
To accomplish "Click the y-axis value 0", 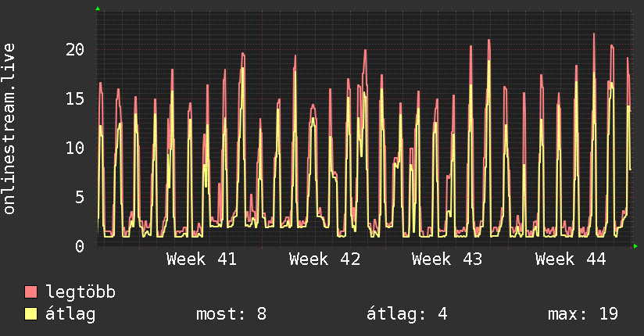I will point(80,246).
